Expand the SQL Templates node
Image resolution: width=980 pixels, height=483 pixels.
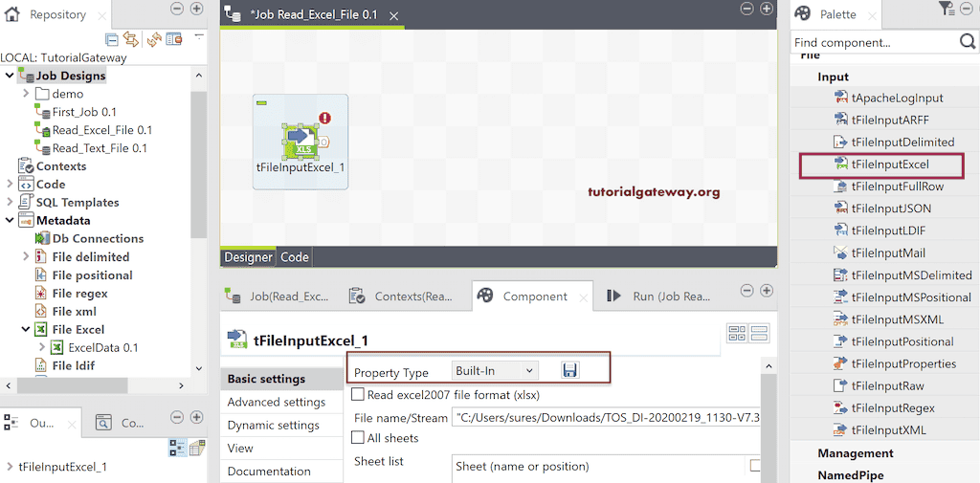point(10,203)
